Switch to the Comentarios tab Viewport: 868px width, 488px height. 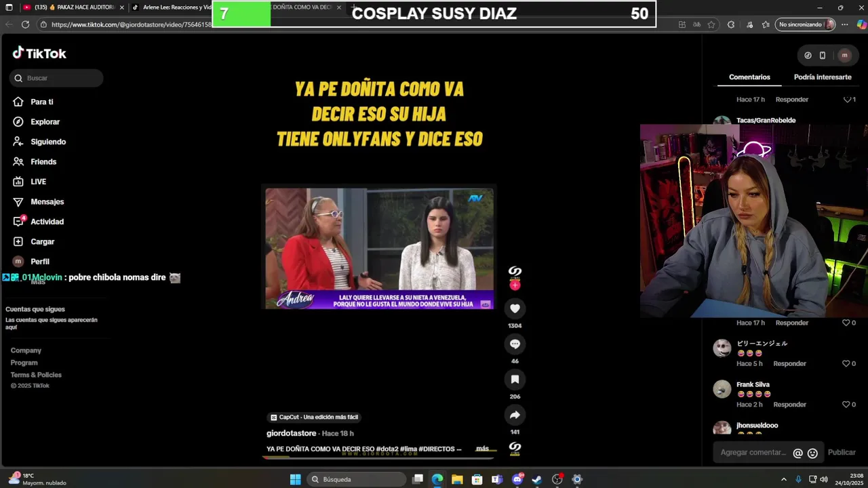(749, 77)
